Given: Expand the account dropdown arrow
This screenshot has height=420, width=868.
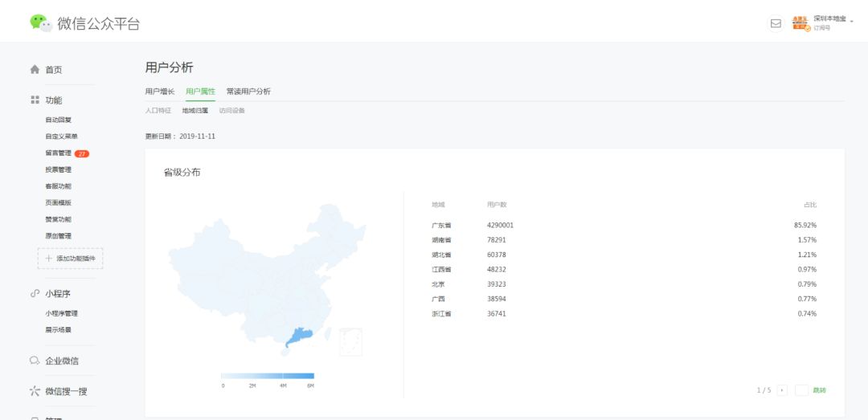Looking at the screenshot, I should tap(851, 21).
